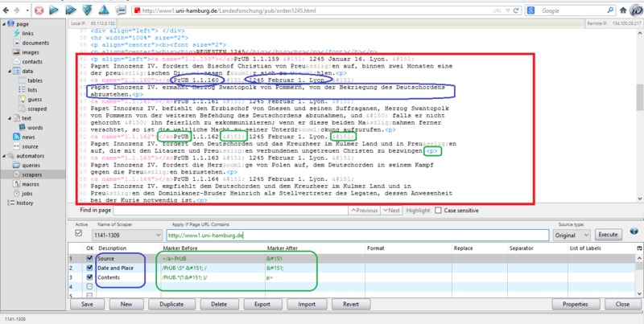This screenshot has width=644, height=324.
Task: Click Highlight in find bar
Action: pyautogui.click(x=418, y=211)
